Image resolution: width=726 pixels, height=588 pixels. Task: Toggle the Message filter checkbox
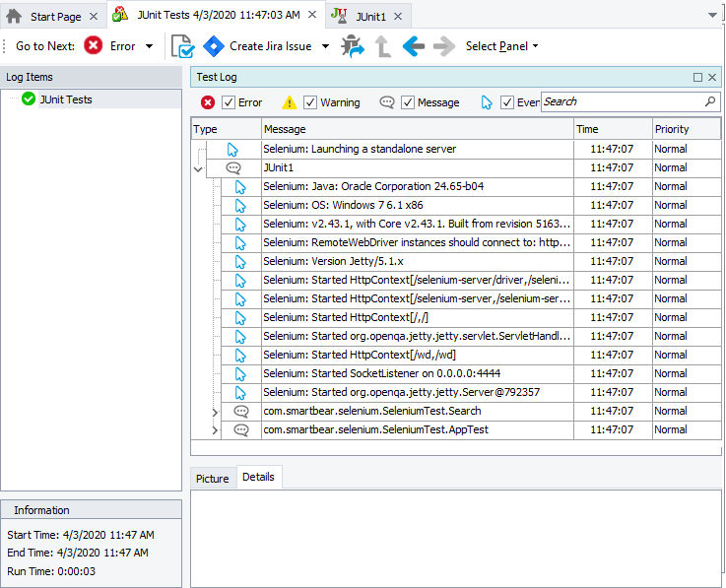click(408, 102)
